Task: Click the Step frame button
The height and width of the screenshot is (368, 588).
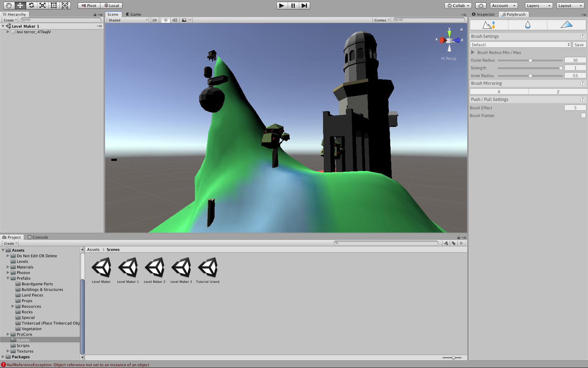Action: pyautogui.click(x=304, y=6)
